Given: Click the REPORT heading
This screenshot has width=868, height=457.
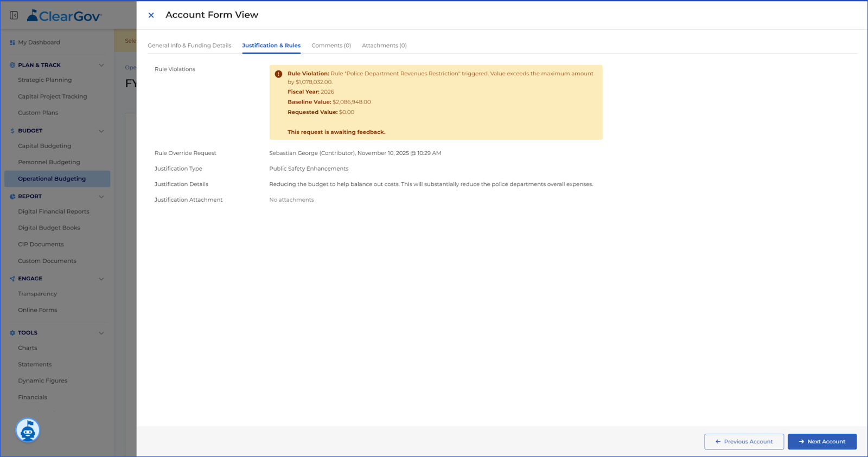Looking at the screenshot, I should coord(30,196).
